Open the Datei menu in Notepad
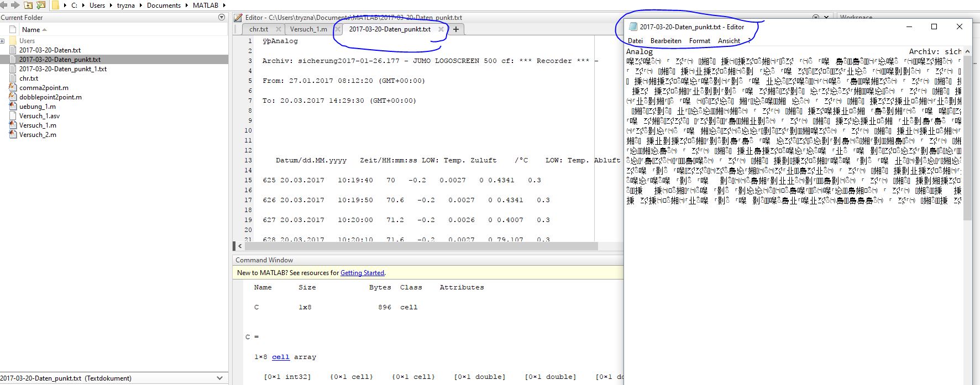 click(635, 41)
